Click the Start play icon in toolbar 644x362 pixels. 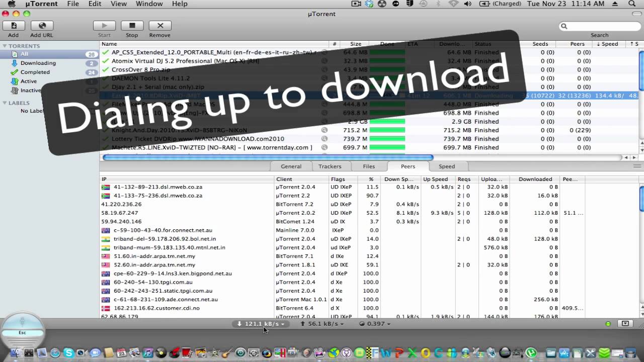(x=104, y=26)
